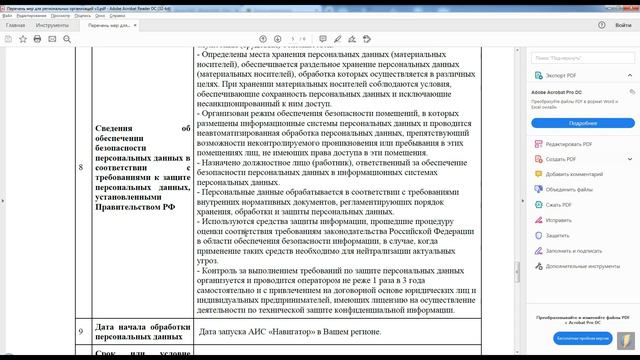This screenshot has width=640, height=360.
Task: Click the Подробнее blue button
Action: (583, 123)
